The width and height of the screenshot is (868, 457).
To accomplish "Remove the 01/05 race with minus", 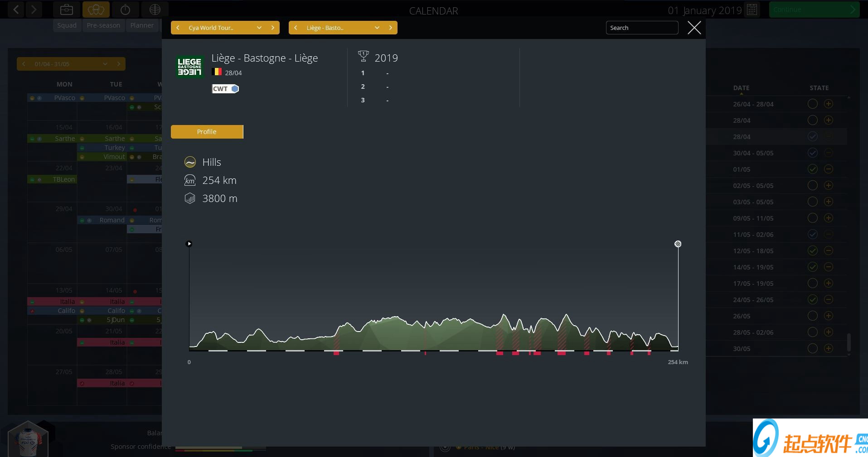I will point(828,169).
